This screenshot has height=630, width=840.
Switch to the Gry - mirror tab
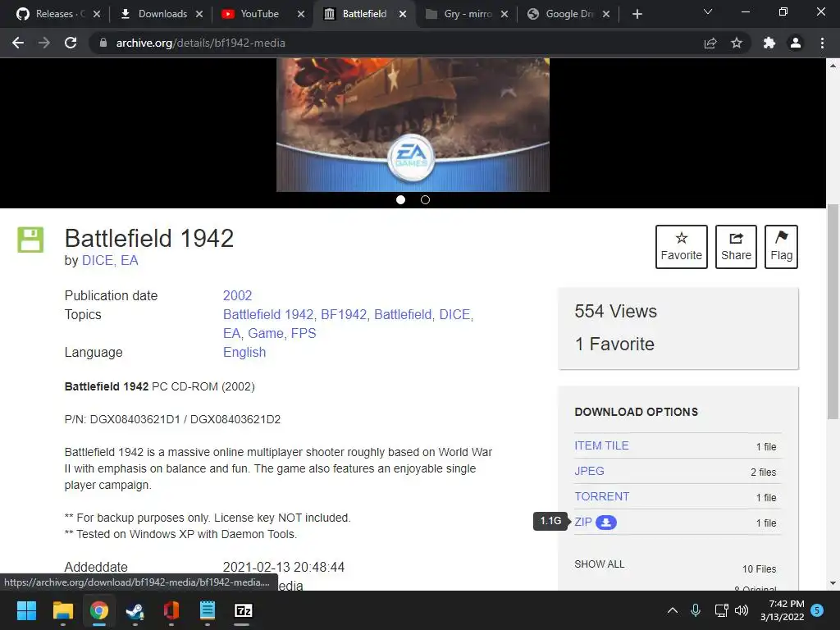[x=466, y=14]
